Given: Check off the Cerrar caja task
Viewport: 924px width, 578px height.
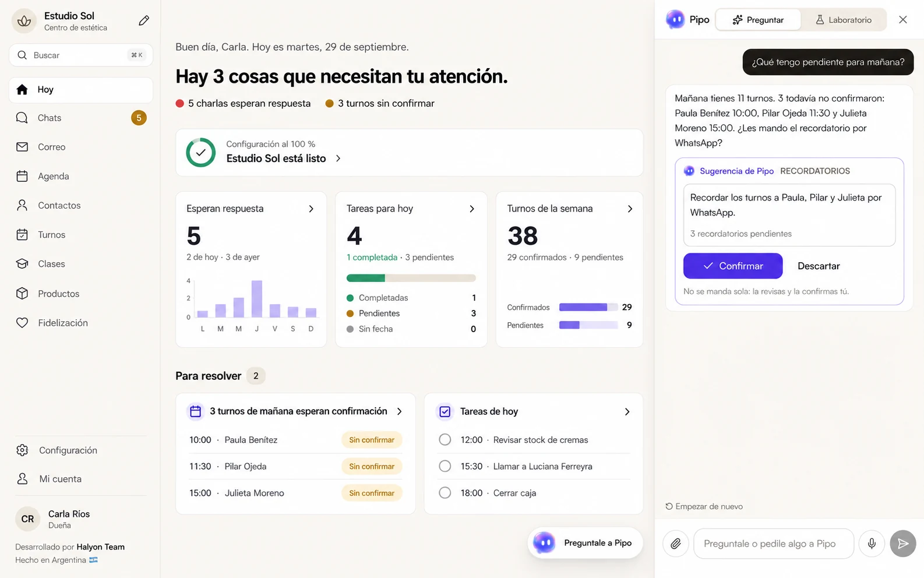Looking at the screenshot, I should [x=445, y=493].
